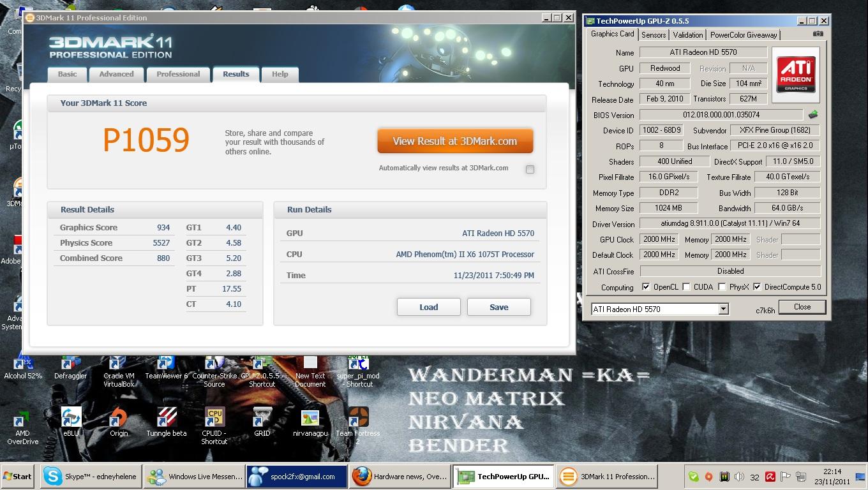Switch to 3DMark 11 Professional taskbar button

click(x=607, y=477)
